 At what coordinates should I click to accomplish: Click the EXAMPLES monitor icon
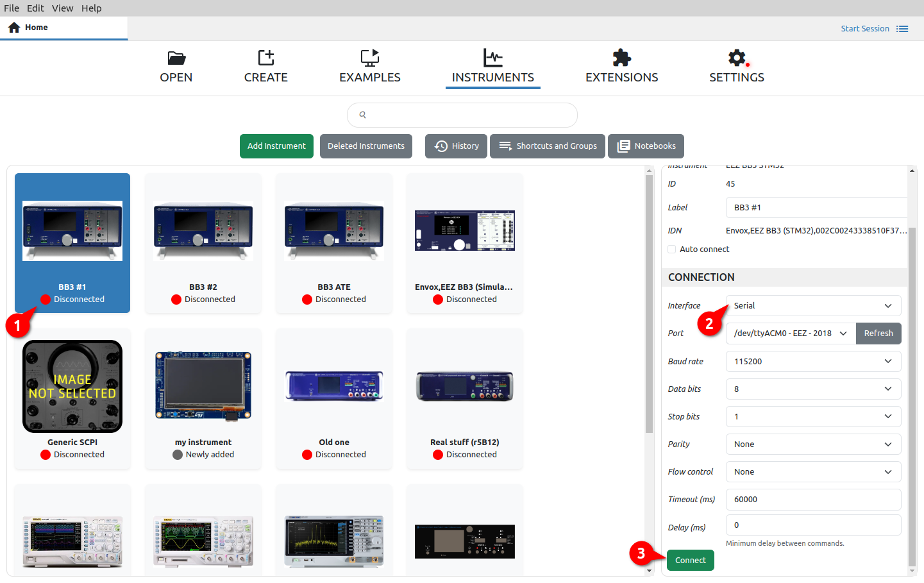point(370,58)
